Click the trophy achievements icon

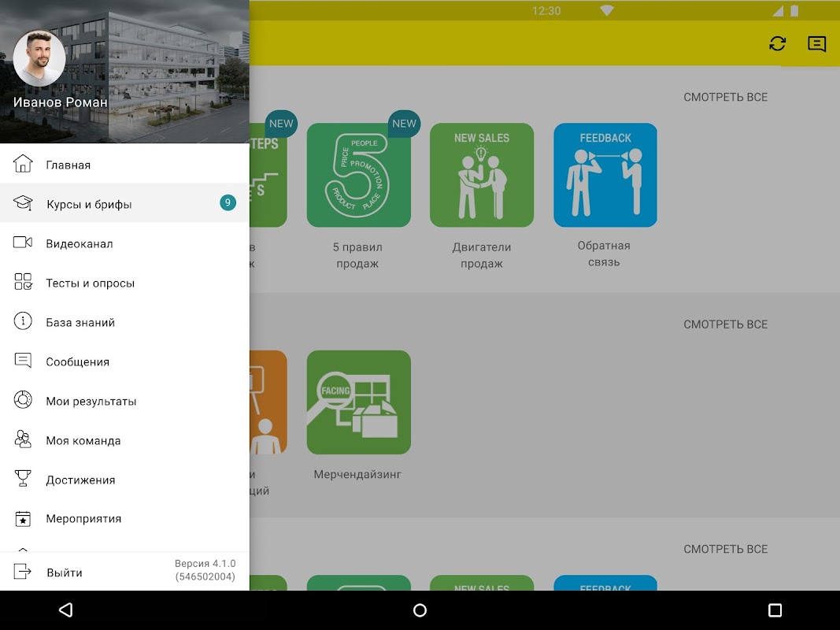pos(23,478)
